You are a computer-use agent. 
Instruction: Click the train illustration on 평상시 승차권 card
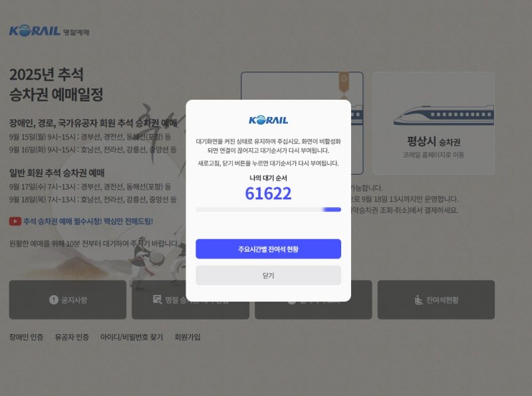444,115
